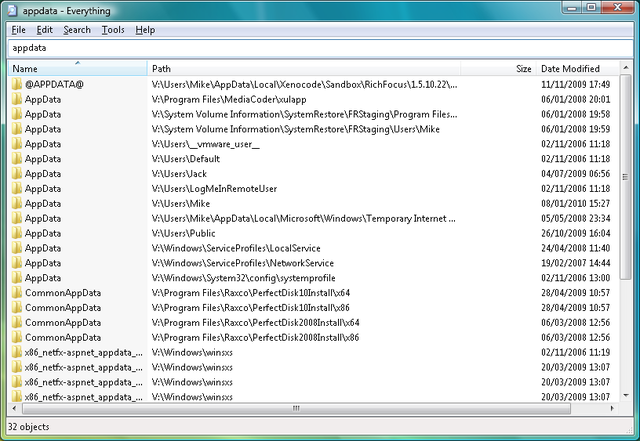Screen dimensions: 640x441
Task: Select path V:\Windows\System32\config\systemprofile
Action: (x=244, y=278)
